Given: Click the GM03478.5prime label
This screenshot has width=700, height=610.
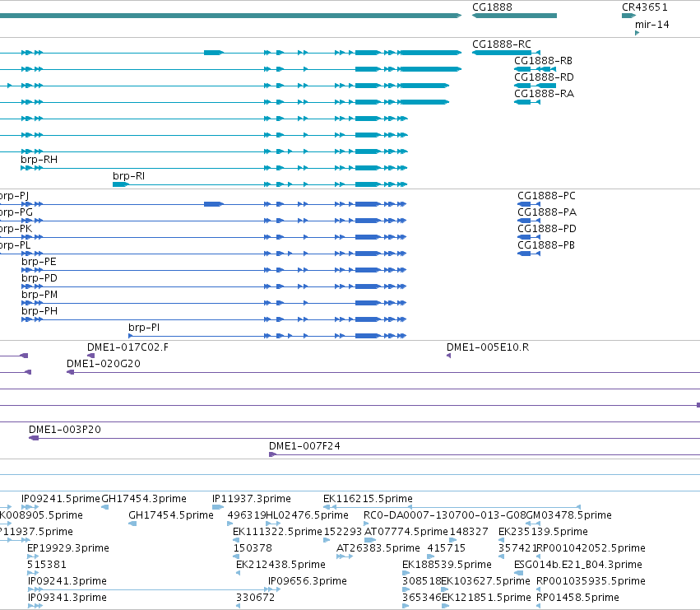Looking at the screenshot, I should [568, 515].
